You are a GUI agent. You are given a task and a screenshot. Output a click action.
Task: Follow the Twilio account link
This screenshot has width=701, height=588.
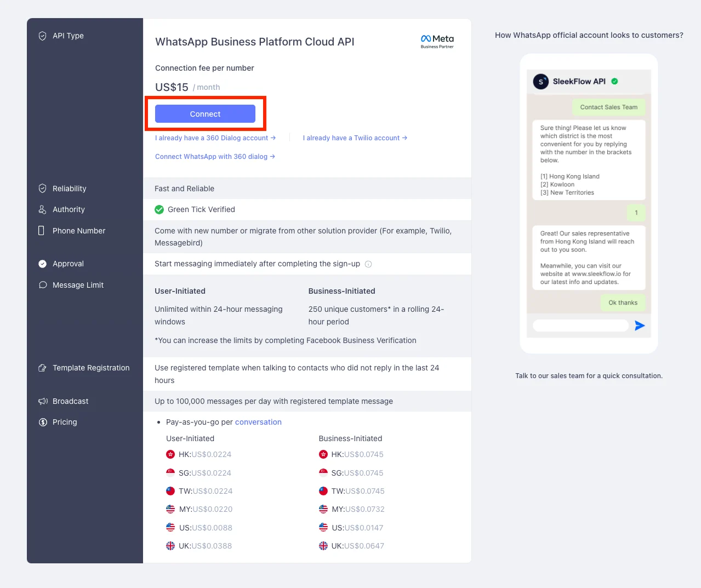(x=354, y=138)
